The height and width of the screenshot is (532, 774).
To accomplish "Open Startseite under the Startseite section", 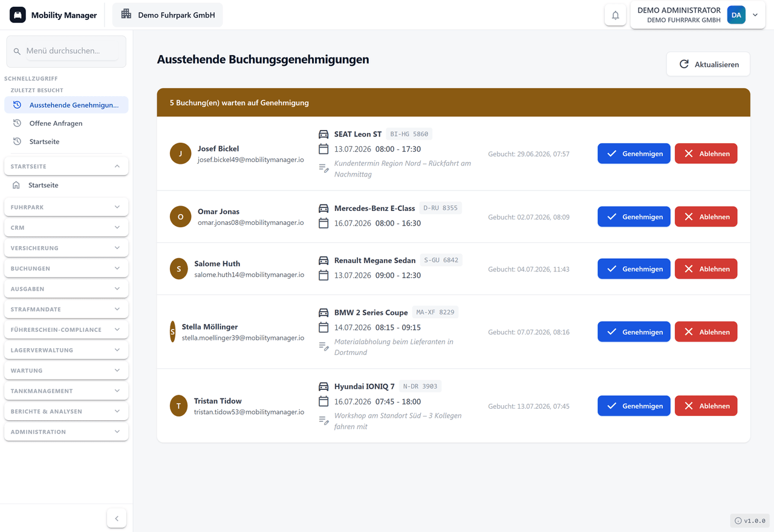I will (67, 185).
